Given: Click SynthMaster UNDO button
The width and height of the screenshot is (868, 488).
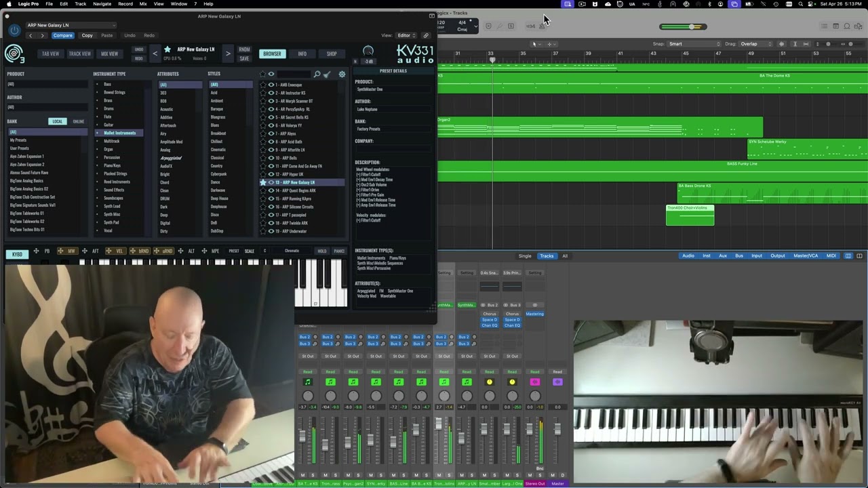Looking at the screenshot, I should pyautogui.click(x=139, y=49).
